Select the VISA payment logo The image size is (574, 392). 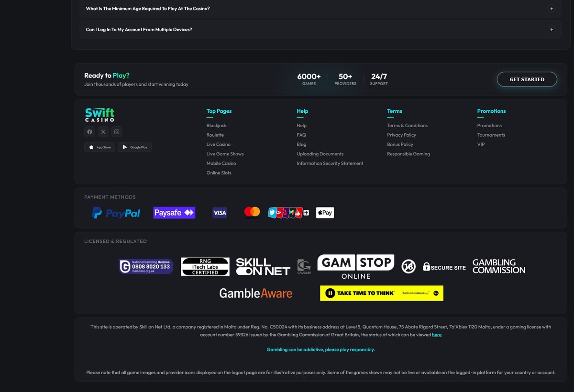[x=220, y=213]
